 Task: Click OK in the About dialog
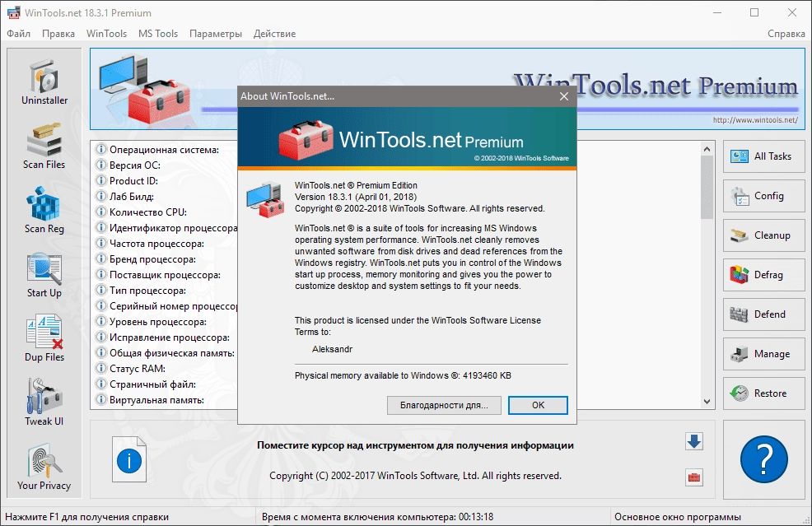coord(538,405)
